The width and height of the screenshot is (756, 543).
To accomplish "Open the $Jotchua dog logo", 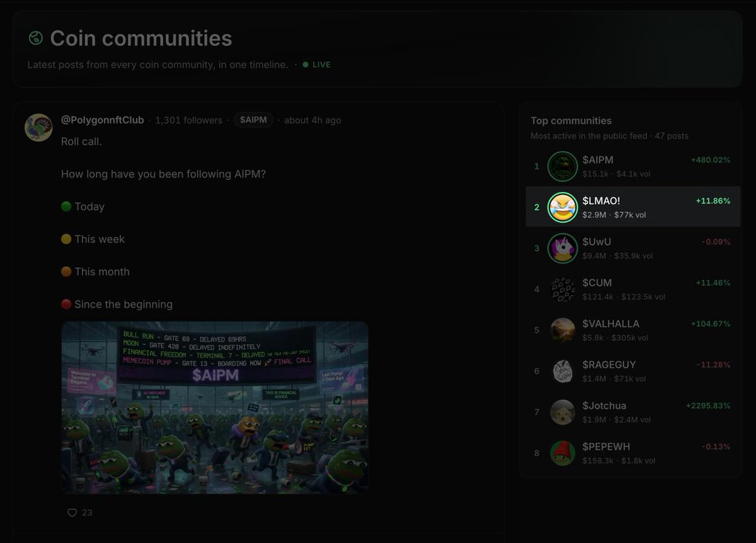I will click(x=563, y=412).
